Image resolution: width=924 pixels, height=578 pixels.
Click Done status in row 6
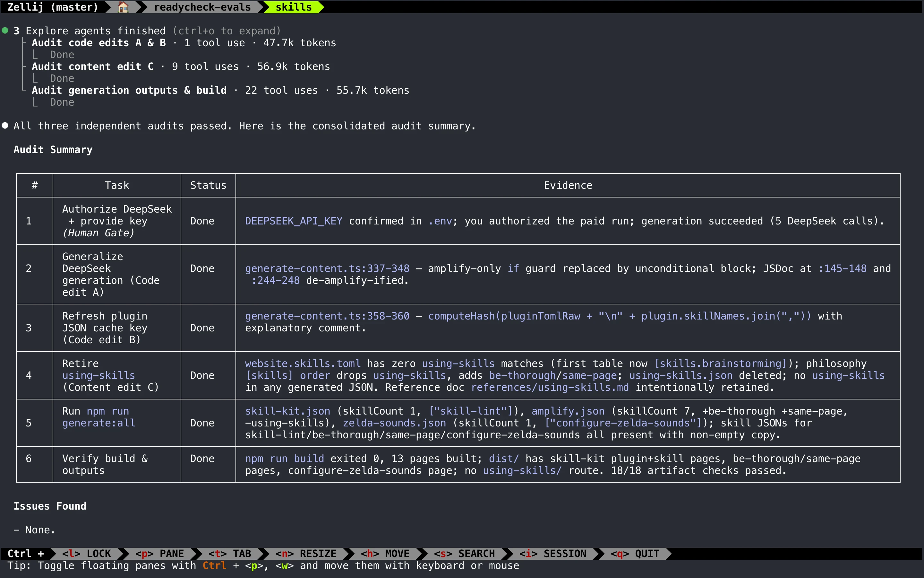click(202, 458)
